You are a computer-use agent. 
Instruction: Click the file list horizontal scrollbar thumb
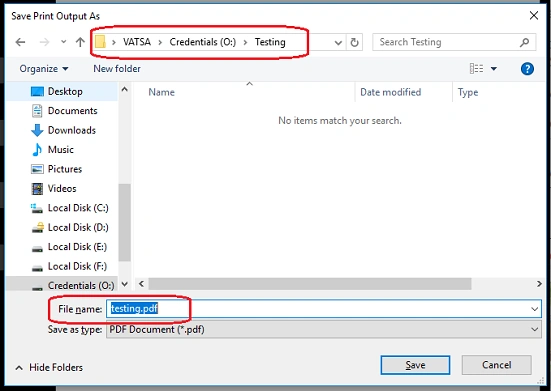point(310,284)
